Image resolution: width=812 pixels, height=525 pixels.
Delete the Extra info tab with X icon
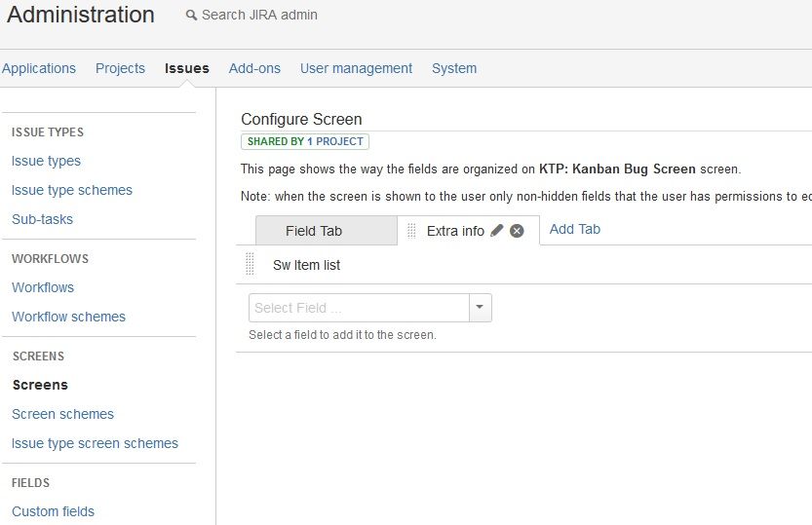[x=517, y=231]
